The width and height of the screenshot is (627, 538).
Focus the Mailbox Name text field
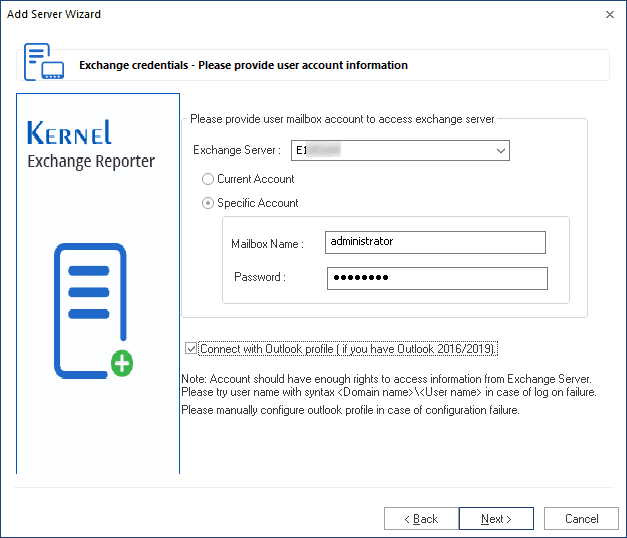(x=435, y=242)
